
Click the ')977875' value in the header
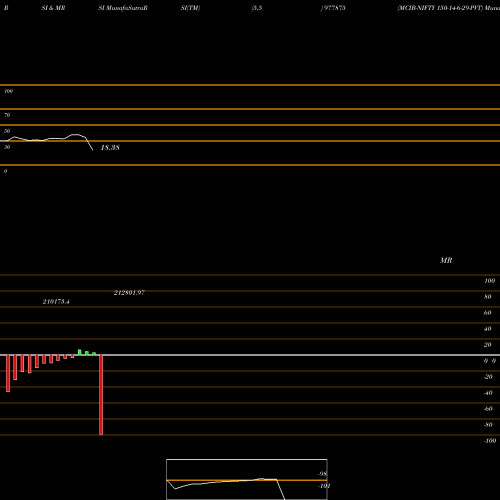click(x=333, y=8)
